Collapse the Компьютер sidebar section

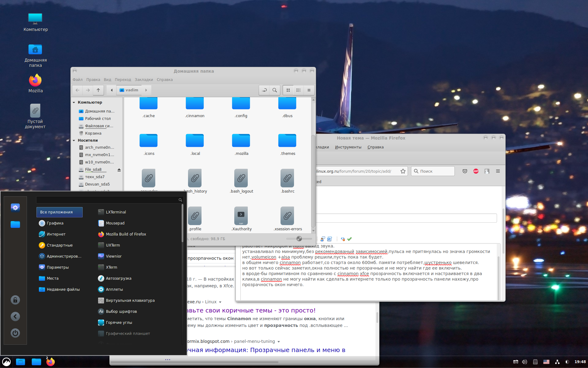tap(74, 102)
